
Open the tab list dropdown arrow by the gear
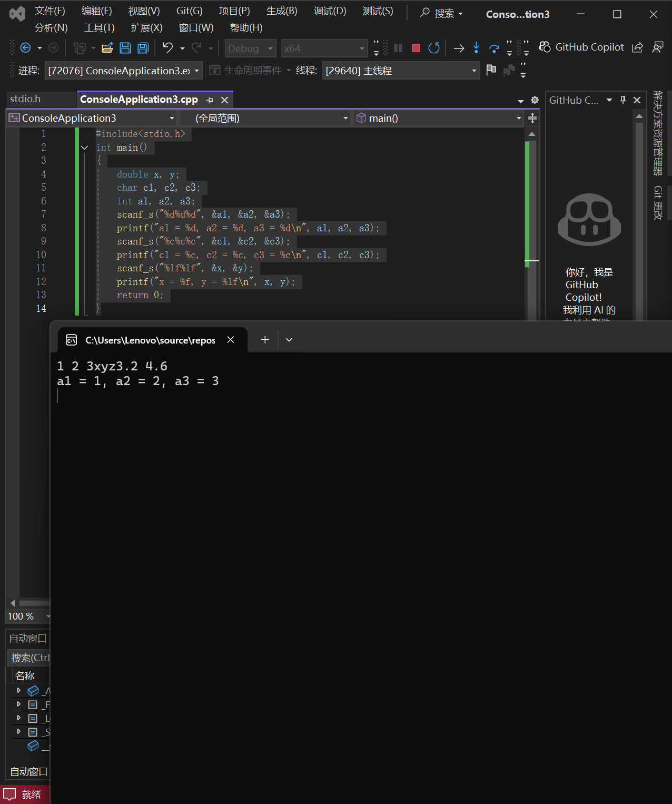point(521,101)
